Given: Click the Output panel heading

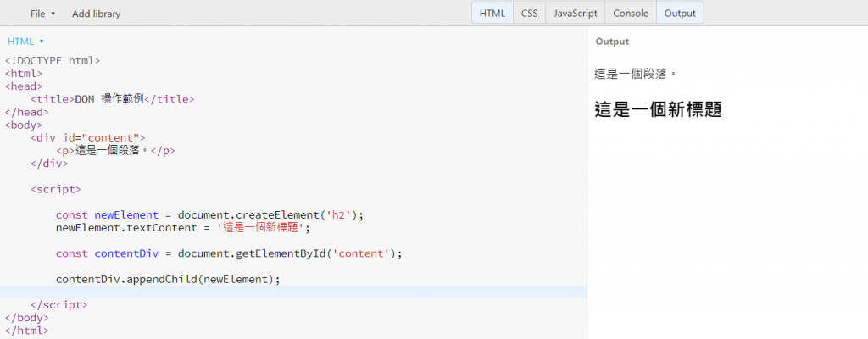Looking at the screenshot, I should (612, 42).
